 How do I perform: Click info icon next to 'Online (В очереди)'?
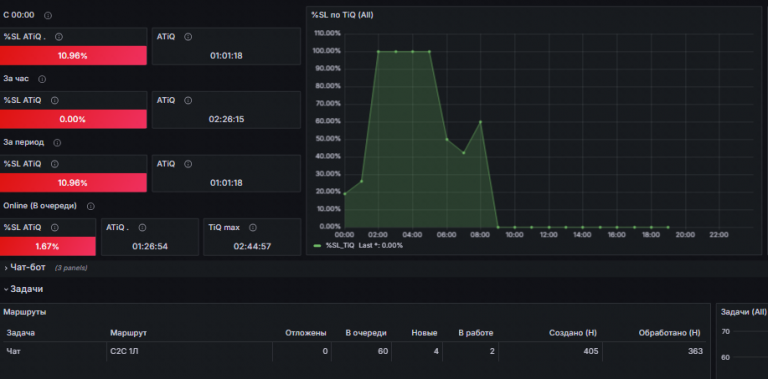tap(90, 206)
